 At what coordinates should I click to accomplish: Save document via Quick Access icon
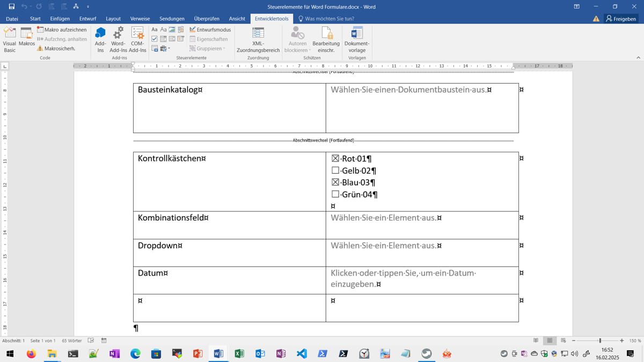[11, 6]
